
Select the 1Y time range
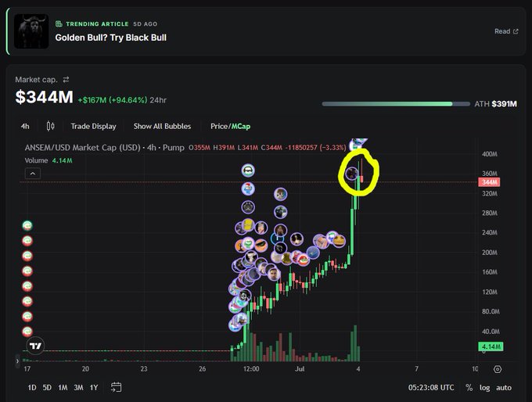click(x=94, y=387)
